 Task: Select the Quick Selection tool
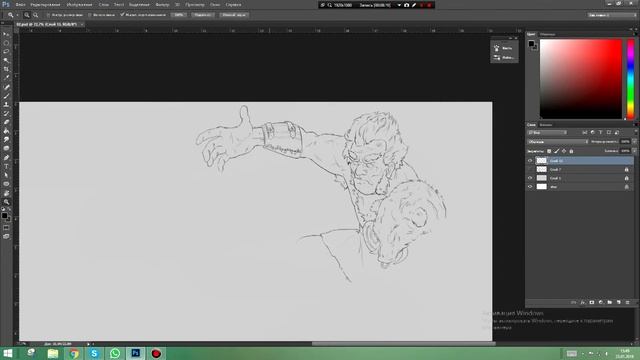(6, 60)
